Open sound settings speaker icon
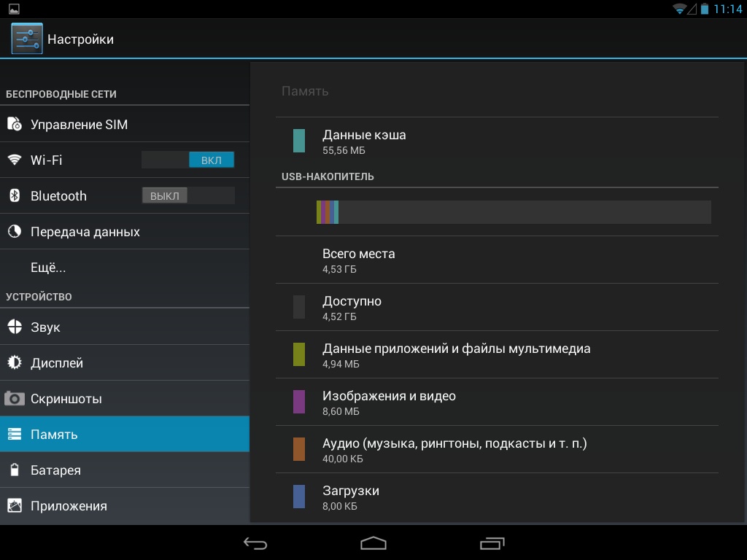Image resolution: width=747 pixels, height=560 pixels. point(15,327)
